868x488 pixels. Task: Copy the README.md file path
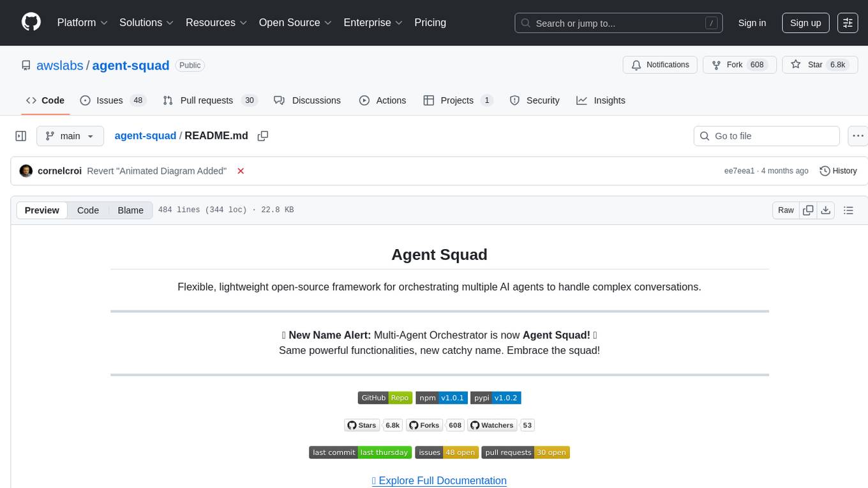(x=262, y=136)
